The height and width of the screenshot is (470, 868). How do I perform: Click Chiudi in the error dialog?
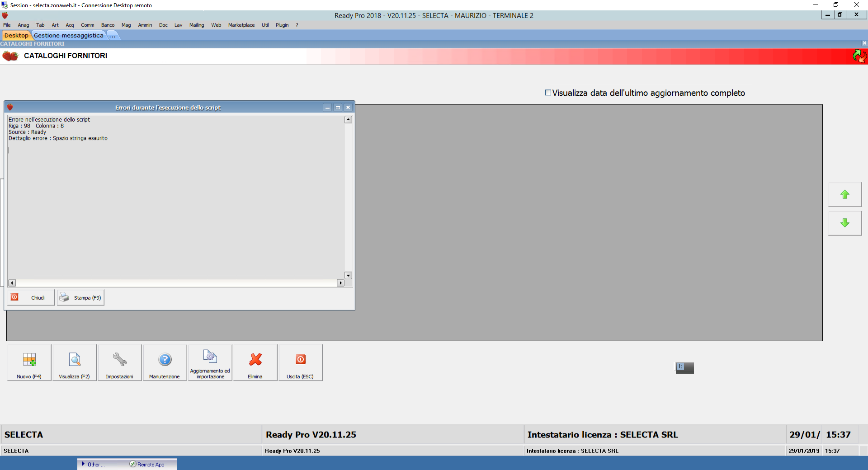click(31, 297)
